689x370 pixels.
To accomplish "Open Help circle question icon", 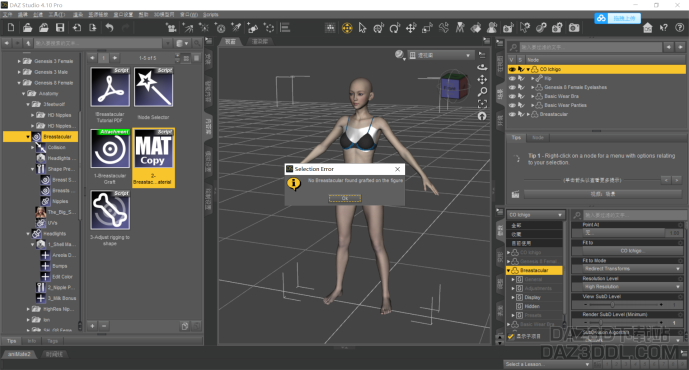I will click(679, 28).
